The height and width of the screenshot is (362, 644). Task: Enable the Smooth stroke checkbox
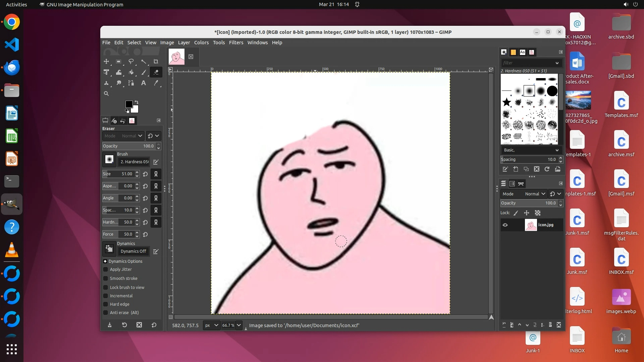coord(106,279)
